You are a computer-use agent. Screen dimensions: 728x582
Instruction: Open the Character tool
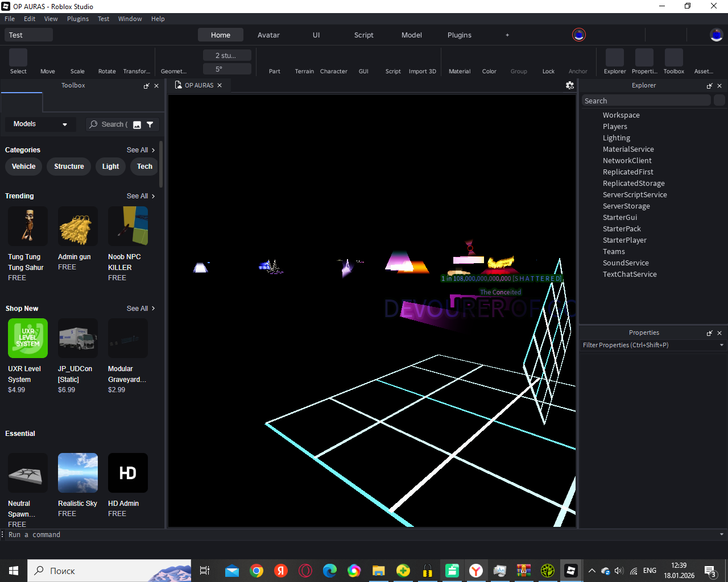334,61
